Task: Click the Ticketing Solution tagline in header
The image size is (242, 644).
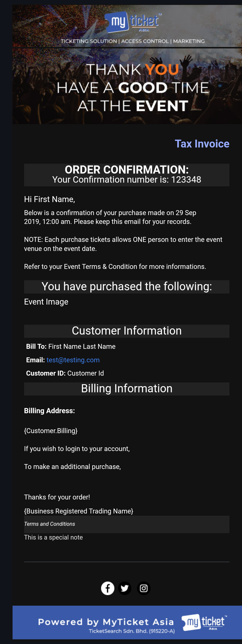Action: pyautogui.click(x=133, y=41)
